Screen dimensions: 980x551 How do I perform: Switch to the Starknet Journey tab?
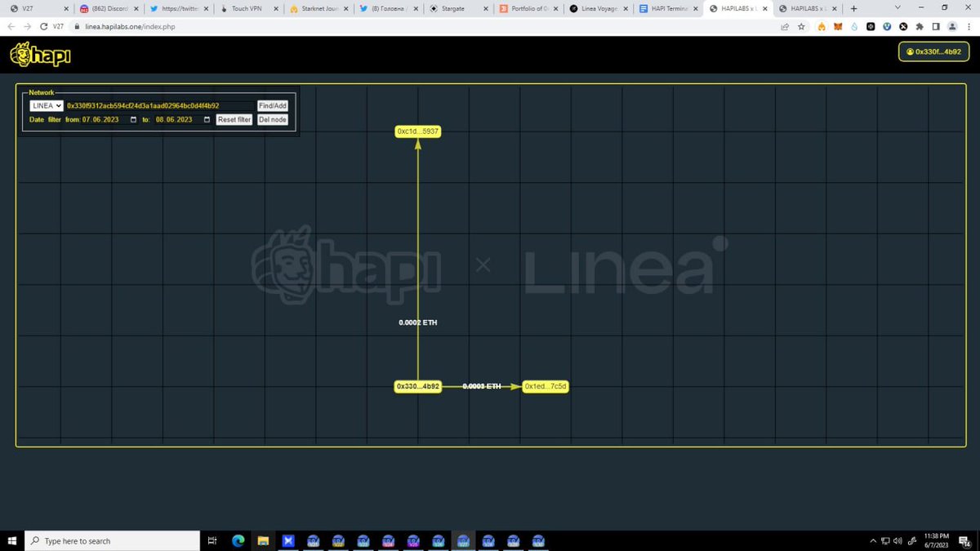320,8
